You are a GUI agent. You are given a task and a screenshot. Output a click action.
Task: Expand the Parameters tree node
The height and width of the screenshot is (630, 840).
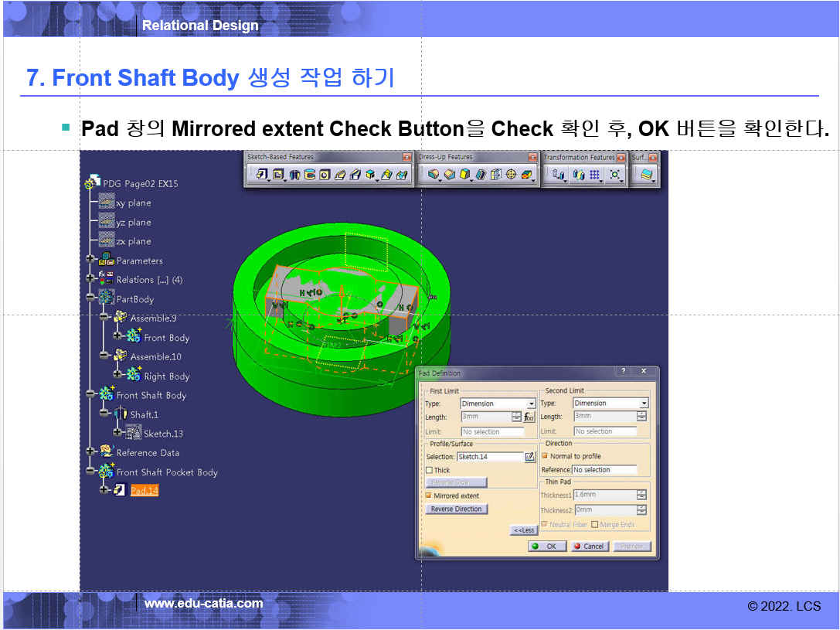tap(91, 261)
